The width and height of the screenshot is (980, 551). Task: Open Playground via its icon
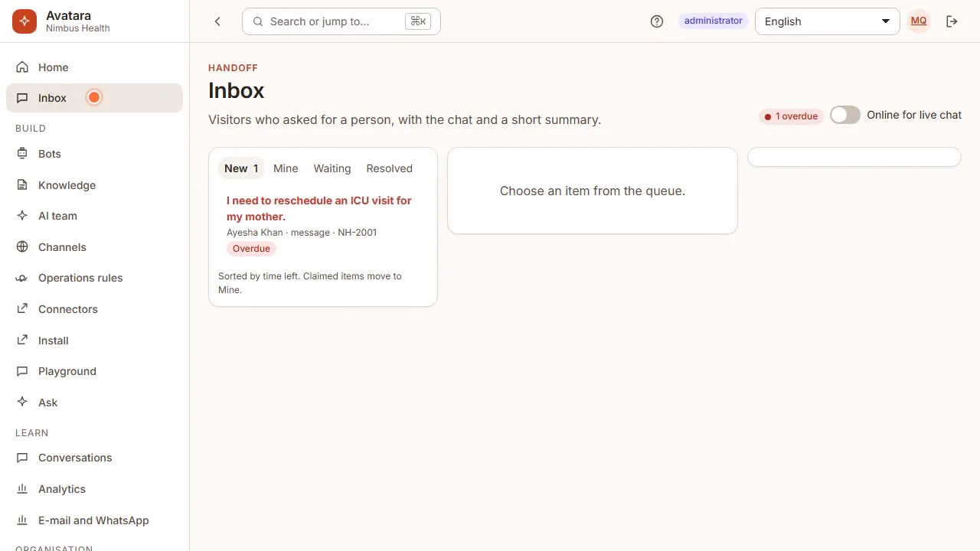(x=22, y=371)
